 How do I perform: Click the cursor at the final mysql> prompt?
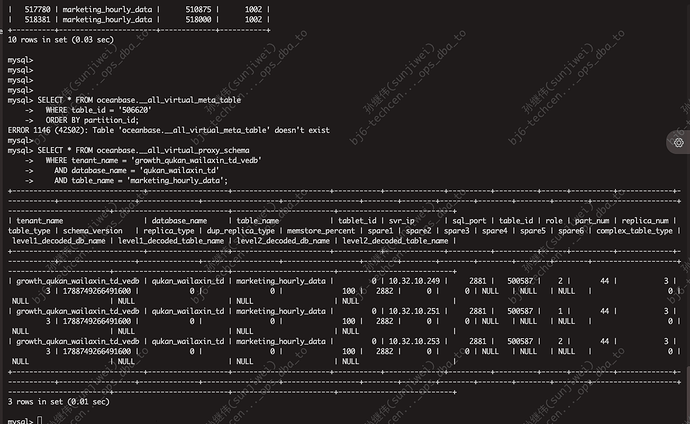tap(40, 420)
